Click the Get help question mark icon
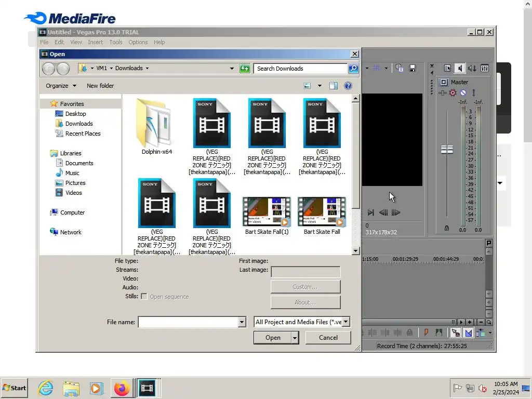This screenshot has height=399, width=532. click(348, 86)
